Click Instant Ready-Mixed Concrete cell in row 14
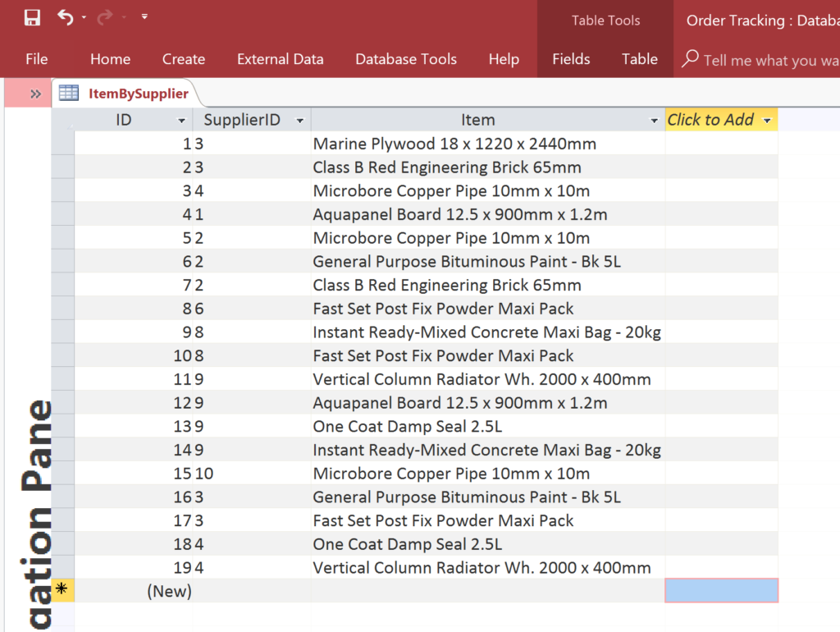This screenshot has height=632, width=840. (488, 451)
